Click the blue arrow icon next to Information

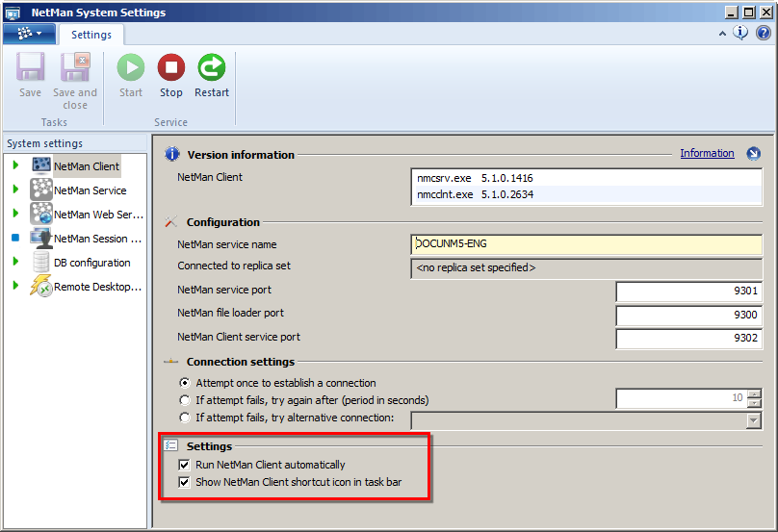tap(754, 154)
